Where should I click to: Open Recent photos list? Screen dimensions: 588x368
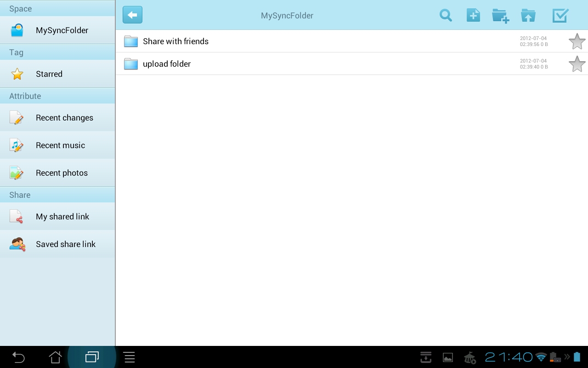coord(57,173)
